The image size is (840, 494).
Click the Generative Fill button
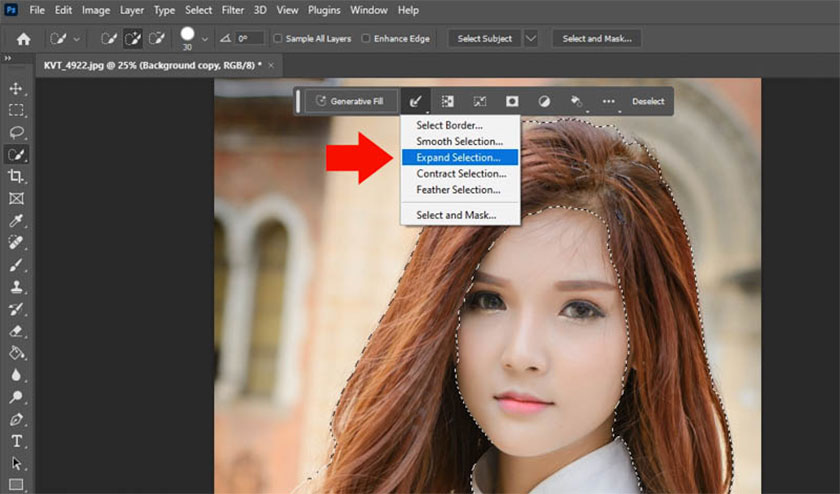(350, 101)
